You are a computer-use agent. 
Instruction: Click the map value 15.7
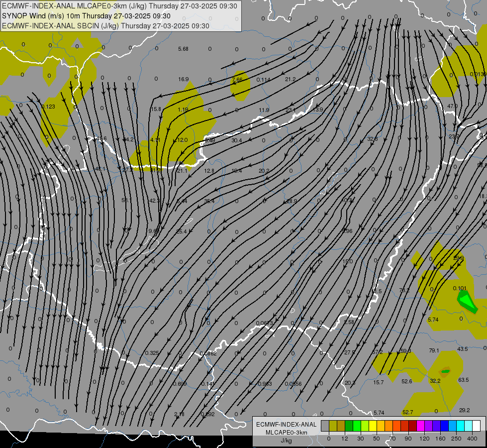tap(378, 382)
